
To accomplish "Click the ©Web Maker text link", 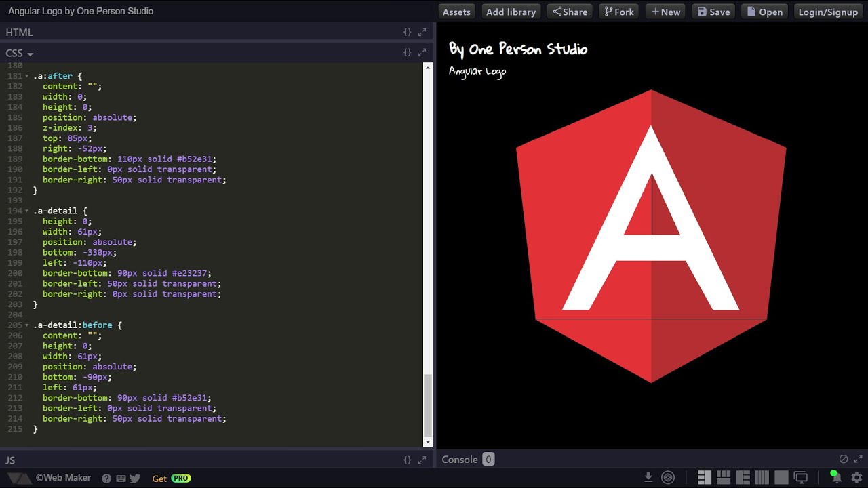I will tap(63, 478).
